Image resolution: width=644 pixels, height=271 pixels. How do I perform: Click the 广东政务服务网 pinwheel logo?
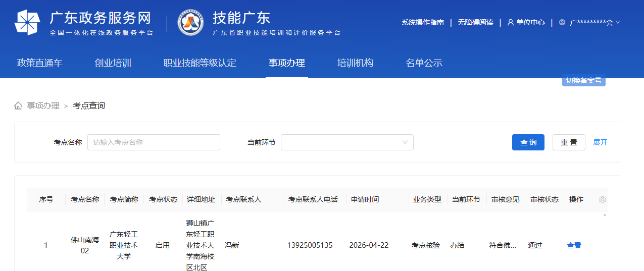pyautogui.click(x=27, y=23)
